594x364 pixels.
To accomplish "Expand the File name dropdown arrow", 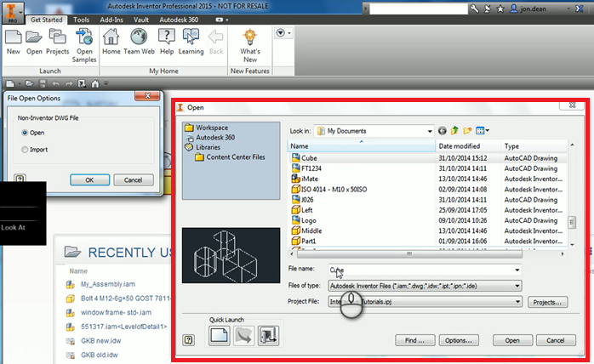I will [x=517, y=270].
